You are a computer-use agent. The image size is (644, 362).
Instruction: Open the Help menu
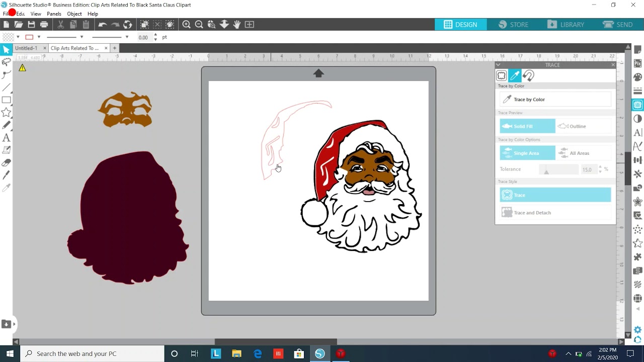(x=93, y=14)
